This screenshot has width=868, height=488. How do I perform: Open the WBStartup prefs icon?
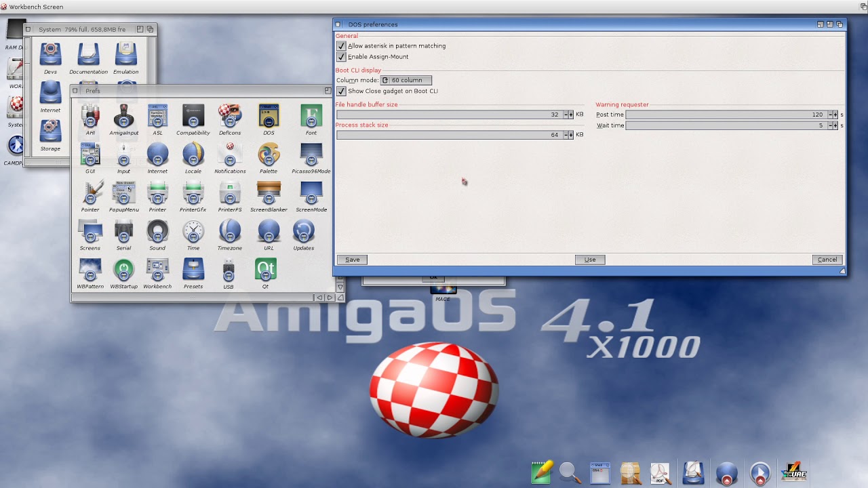[123, 270]
